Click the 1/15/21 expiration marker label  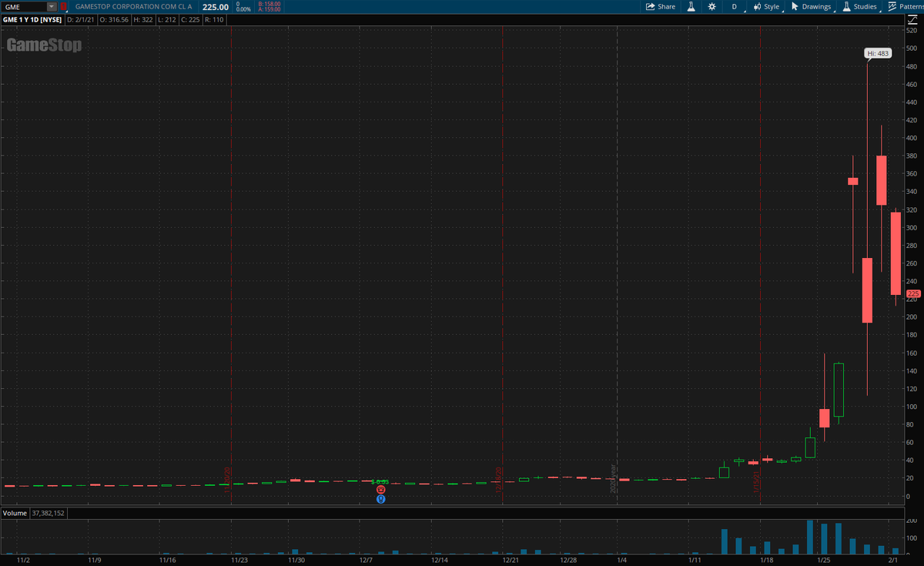757,483
